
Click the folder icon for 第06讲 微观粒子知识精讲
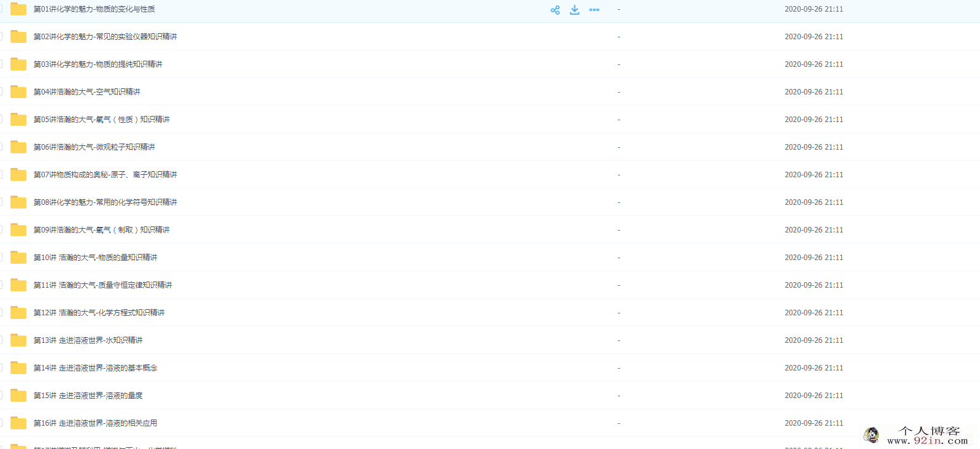pyautogui.click(x=18, y=147)
